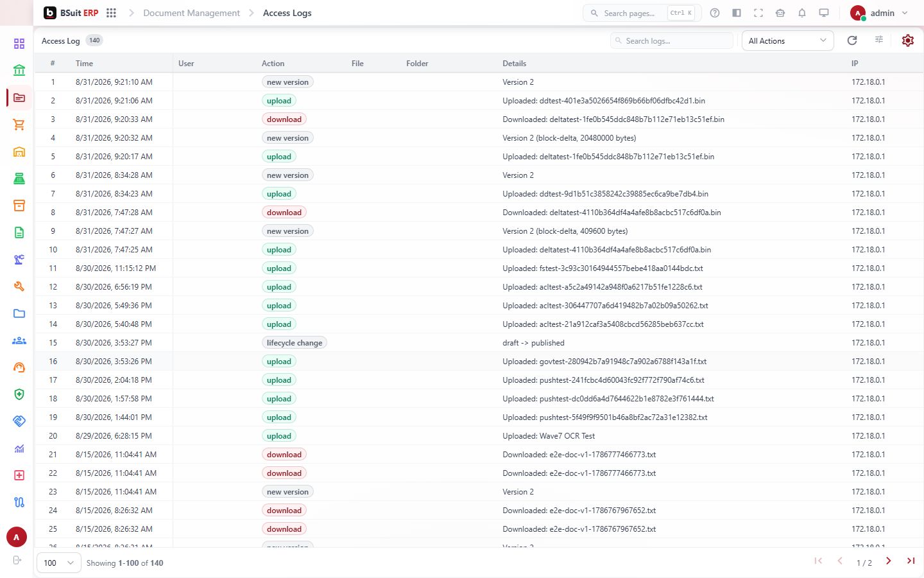
Task: Open the red medical cross sidebar icon
Action: tap(19, 475)
